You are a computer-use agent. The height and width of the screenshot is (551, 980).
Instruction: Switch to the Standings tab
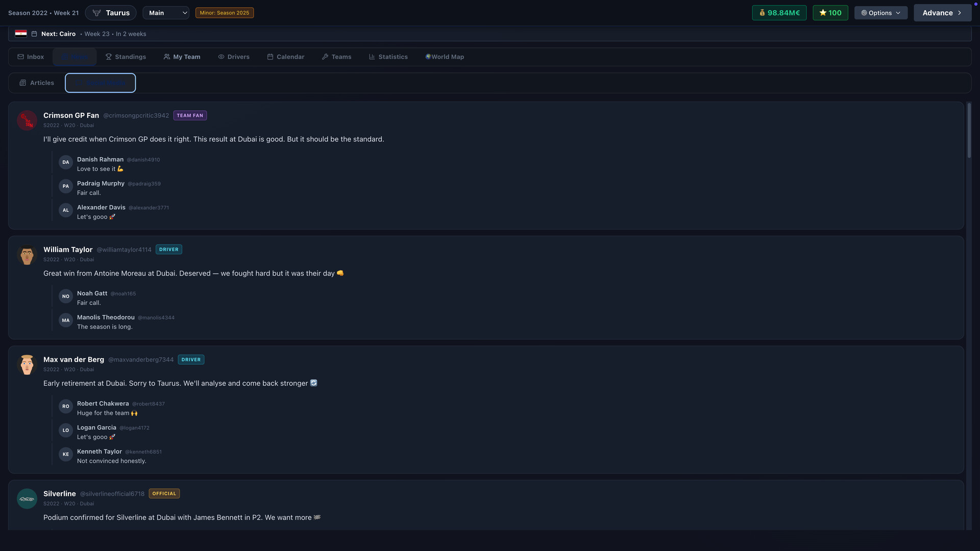coord(126,57)
